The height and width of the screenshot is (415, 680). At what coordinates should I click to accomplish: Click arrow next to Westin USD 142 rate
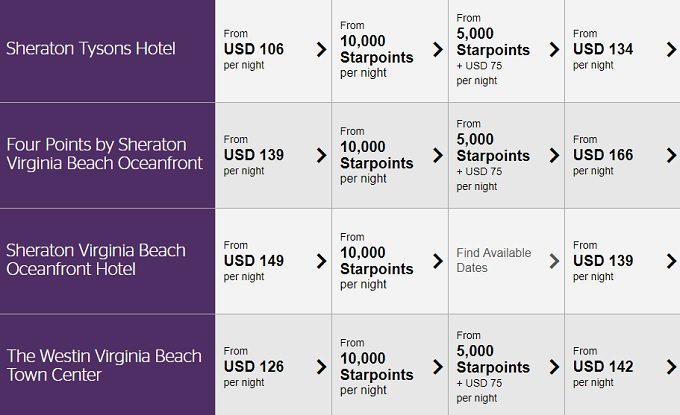[671, 367]
